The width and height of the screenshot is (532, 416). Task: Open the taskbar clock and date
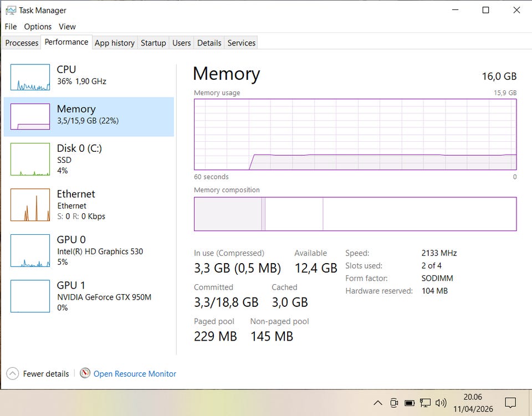(473, 403)
